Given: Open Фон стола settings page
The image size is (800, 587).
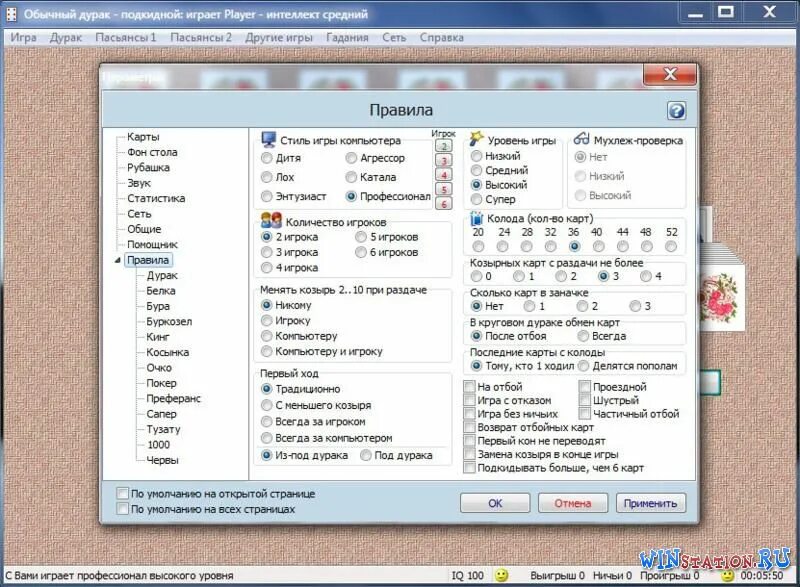Looking at the screenshot, I should tap(152, 152).
